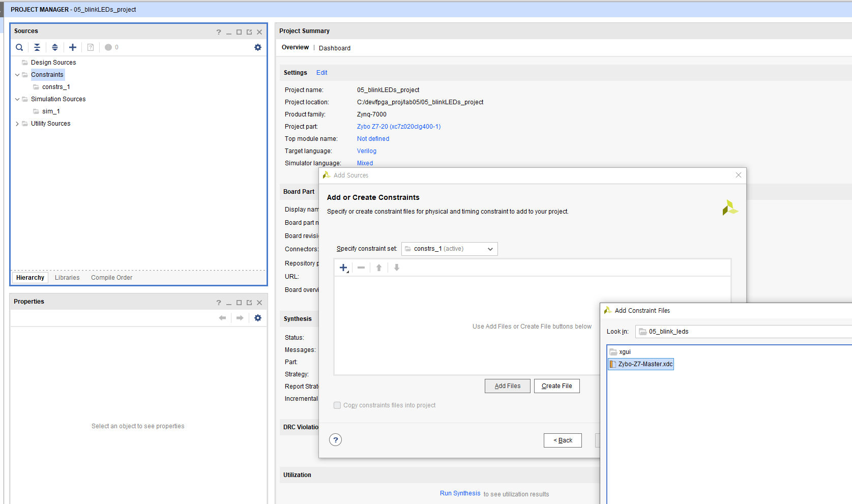The image size is (852, 504).
Task: Click the back arrow in Properties panel
Action: (x=222, y=318)
